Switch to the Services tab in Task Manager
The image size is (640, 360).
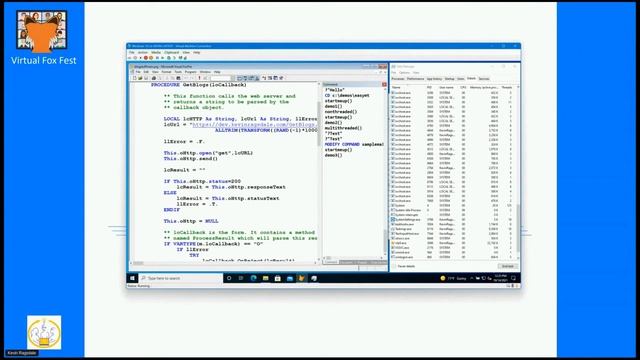pos(484,79)
